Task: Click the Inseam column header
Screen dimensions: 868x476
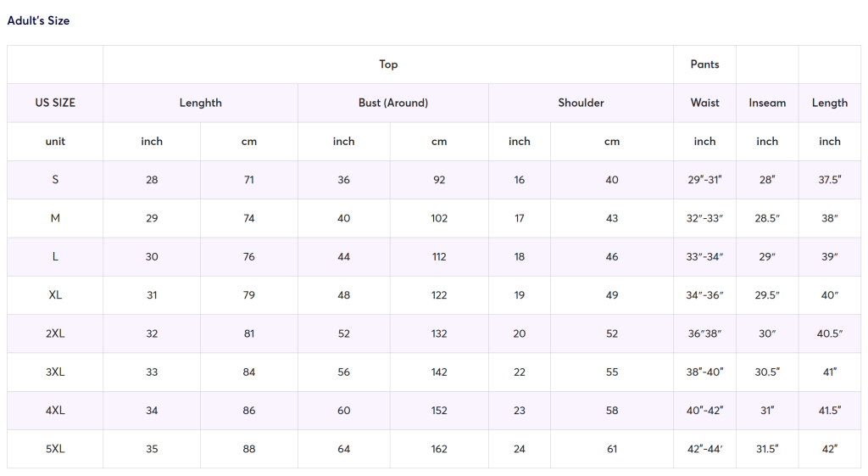Action: [x=767, y=103]
